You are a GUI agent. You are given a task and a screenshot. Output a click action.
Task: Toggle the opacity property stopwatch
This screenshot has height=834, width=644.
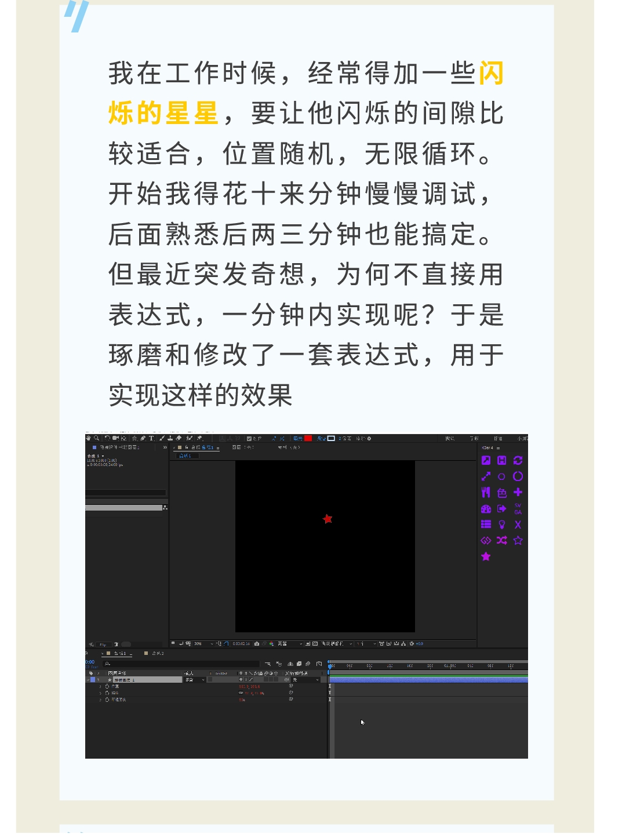point(107,700)
